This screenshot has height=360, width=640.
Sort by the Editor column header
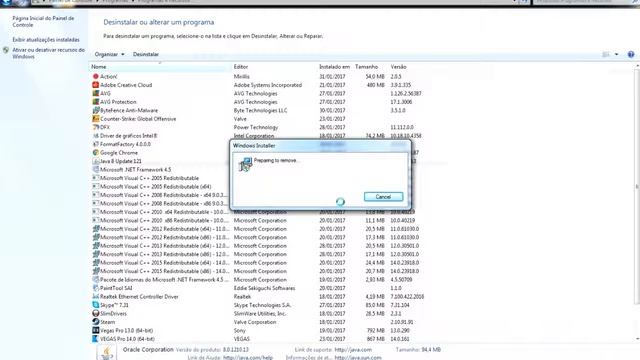coord(241,67)
